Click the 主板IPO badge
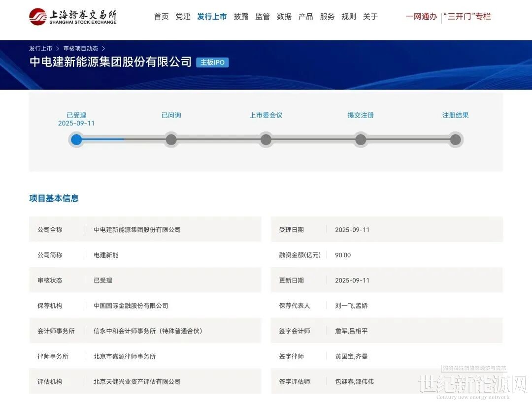The image size is (532, 402). tap(212, 62)
